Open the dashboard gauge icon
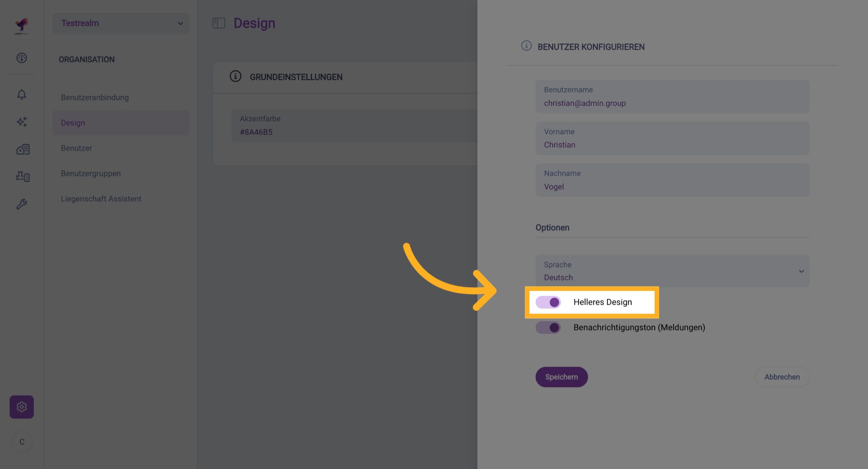The height and width of the screenshot is (469, 868). point(21,58)
